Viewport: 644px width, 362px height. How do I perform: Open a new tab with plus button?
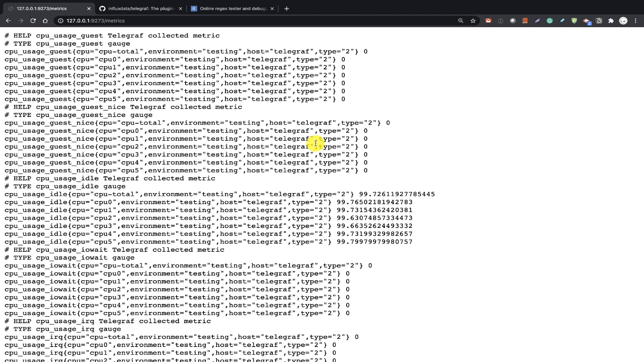click(x=286, y=9)
